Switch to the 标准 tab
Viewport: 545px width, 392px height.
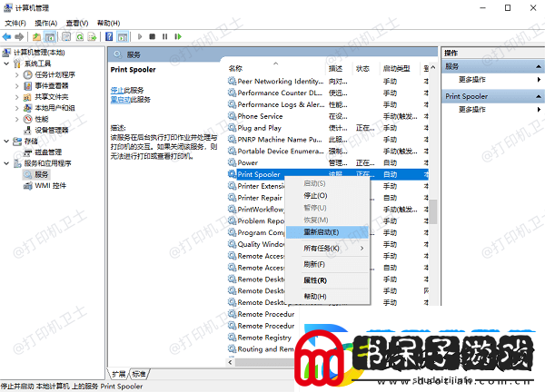(x=139, y=374)
